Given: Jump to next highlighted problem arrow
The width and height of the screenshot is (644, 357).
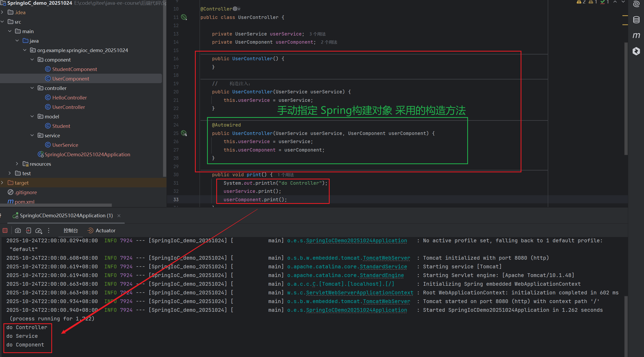Looking at the screenshot, I should coord(623,2).
